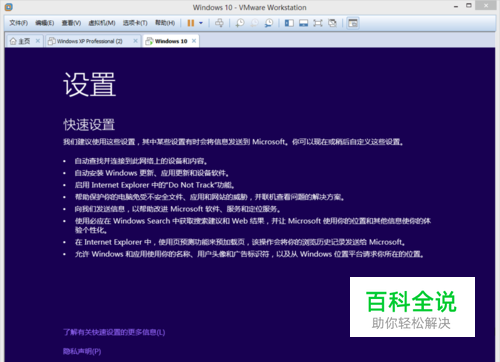Click the bullet about Windows Search and Web 结果

pyautogui.click(x=253, y=225)
